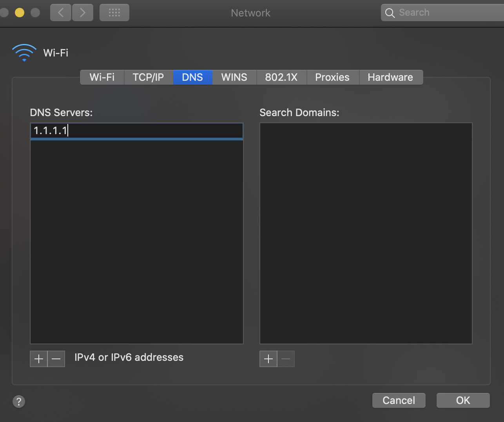Remove the DNS server with the minus icon
Viewport: 504px width, 422px height.
click(x=56, y=358)
